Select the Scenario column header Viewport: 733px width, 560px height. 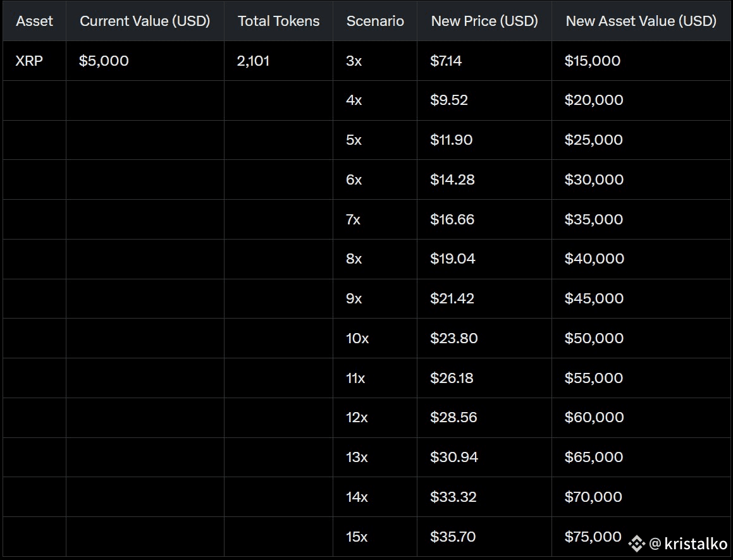tap(375, 21)
